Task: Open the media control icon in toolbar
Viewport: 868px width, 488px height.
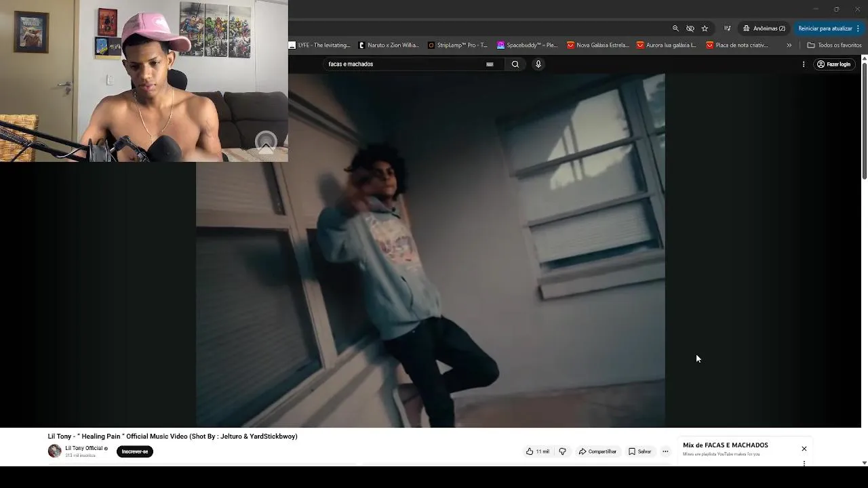Action: 727,28
